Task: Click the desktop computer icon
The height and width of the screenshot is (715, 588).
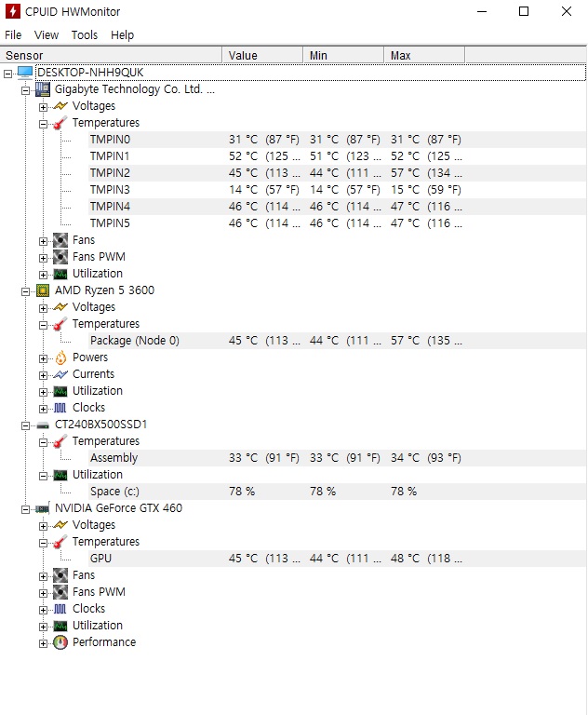Action: 25,72
